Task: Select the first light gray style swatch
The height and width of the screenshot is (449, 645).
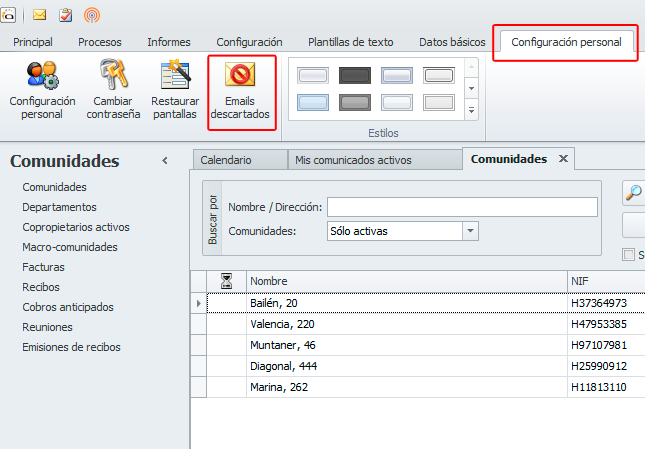Action: pos(313,76)
